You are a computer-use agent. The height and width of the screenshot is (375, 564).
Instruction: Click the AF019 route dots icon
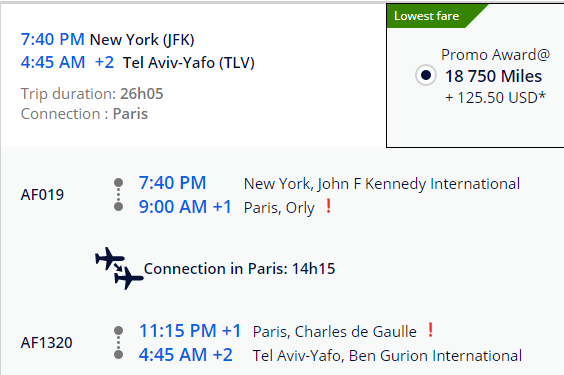[118, 195]
